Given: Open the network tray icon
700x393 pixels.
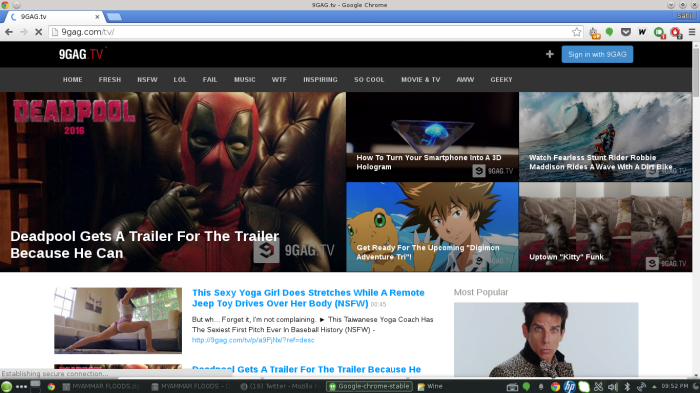Looking at the screenshot, I should click(x=641, y=387).
